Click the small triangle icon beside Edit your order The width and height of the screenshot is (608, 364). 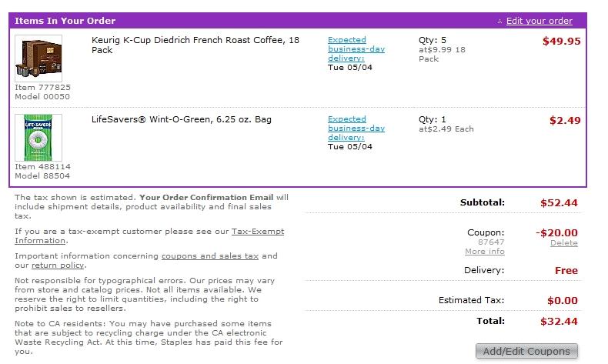[x=499, y=22]
